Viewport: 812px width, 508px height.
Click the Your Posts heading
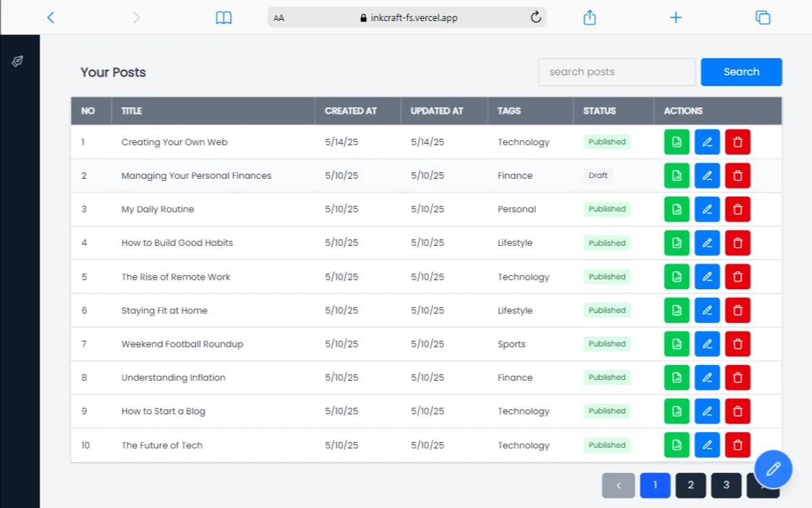click(x=113, y=72)
